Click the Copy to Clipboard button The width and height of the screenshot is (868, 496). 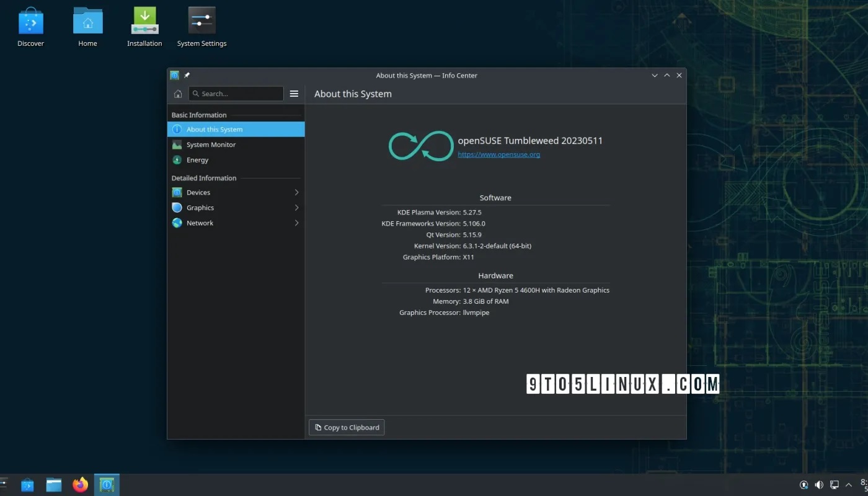(x=346, y=427)
